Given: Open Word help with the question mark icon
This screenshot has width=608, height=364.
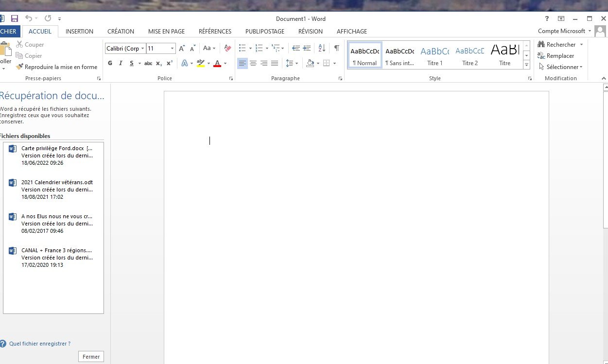Looking at the screenshot, I should [547, 18].
